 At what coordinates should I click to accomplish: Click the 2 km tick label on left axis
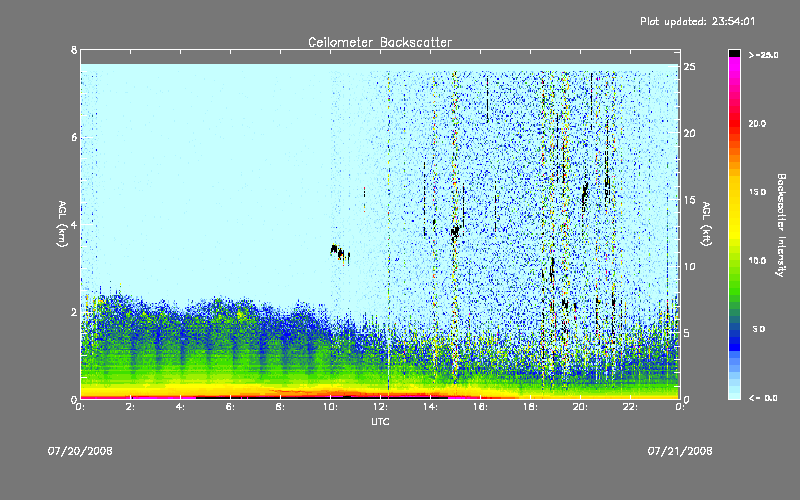point(74,312)
